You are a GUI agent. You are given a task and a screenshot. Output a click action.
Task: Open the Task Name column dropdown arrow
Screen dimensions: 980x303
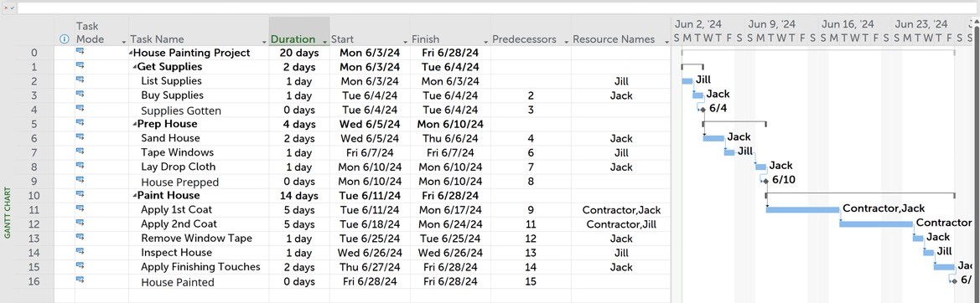point(264,41)
